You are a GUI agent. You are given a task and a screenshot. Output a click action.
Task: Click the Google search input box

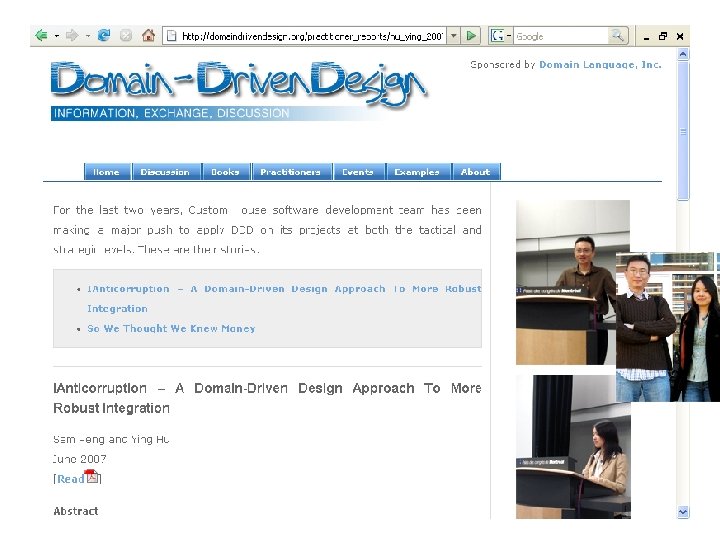[x=561, y=36]
